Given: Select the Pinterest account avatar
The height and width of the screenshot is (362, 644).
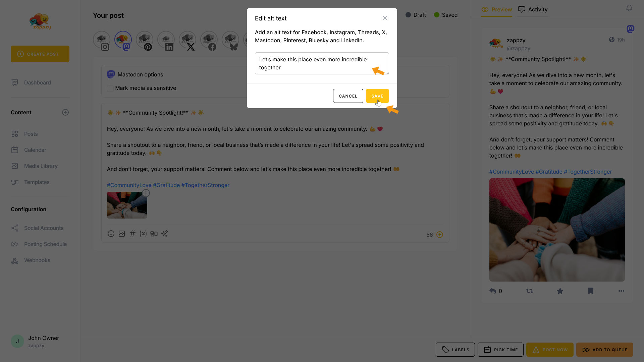Looking at the screenshot, I should tap(145, 40).
